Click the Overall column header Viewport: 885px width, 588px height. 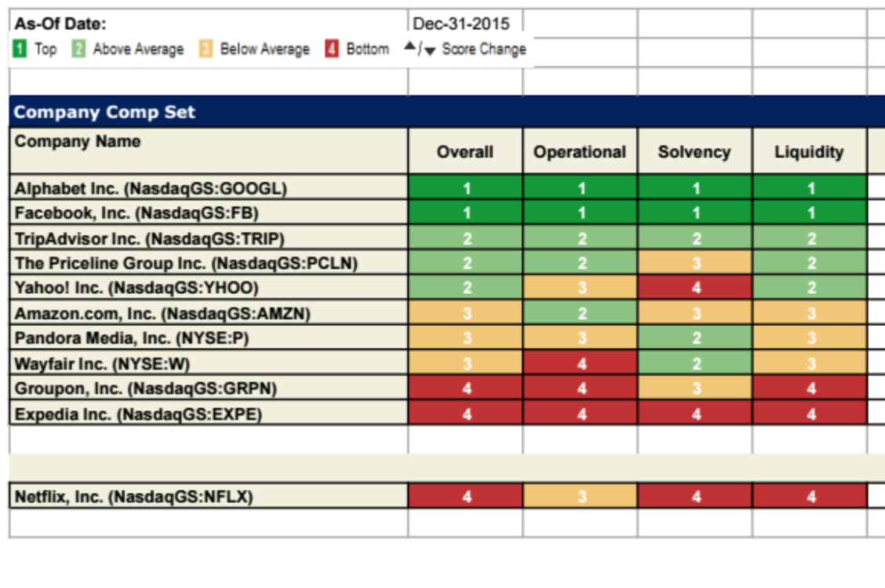pos(465,151)
